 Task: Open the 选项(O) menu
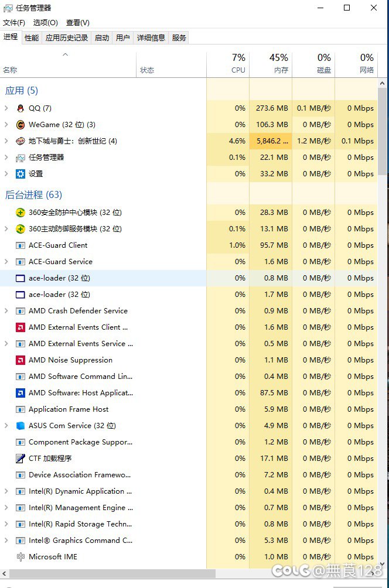(45, 23)
